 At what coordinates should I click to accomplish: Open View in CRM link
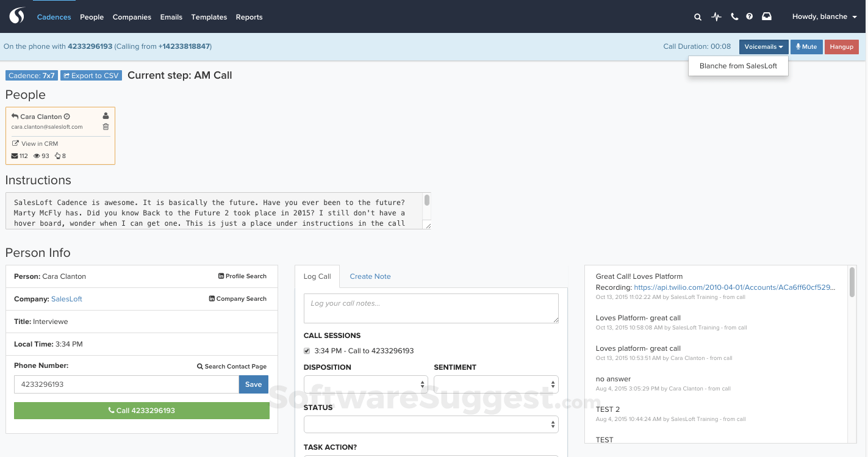click(x=35, y=144)
